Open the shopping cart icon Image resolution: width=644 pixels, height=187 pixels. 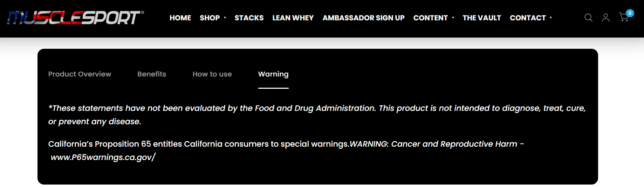point(624,17)
